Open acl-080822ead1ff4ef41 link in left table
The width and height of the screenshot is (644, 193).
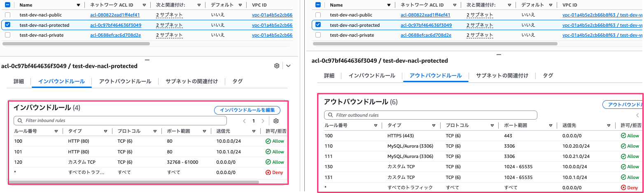[x=115, y=15]
